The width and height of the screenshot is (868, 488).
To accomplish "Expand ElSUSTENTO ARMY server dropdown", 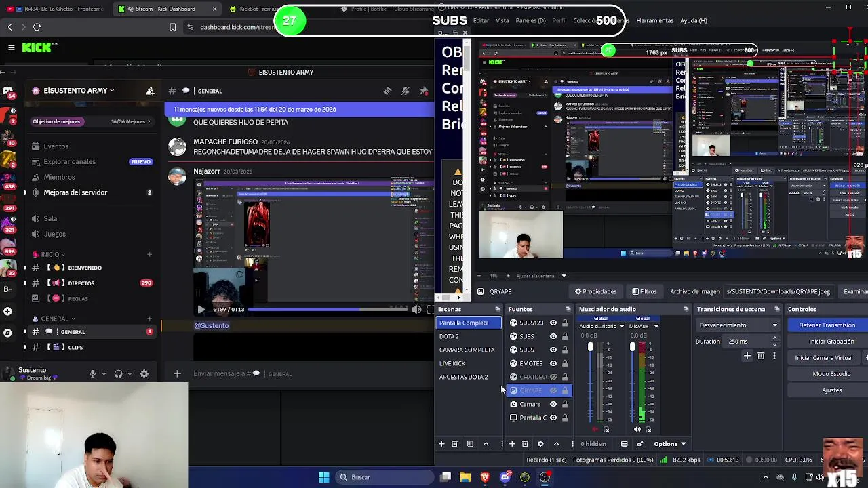I will [112, 91].
